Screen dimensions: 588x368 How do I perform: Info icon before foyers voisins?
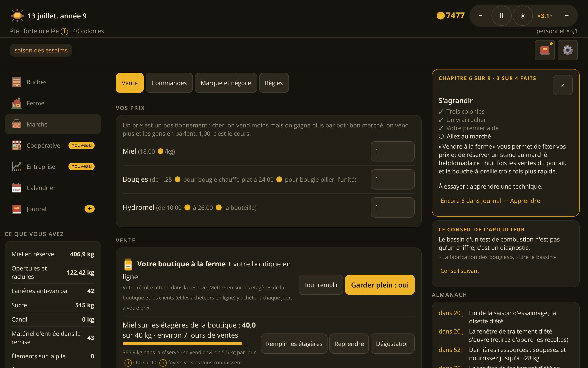tap(163, 363)
